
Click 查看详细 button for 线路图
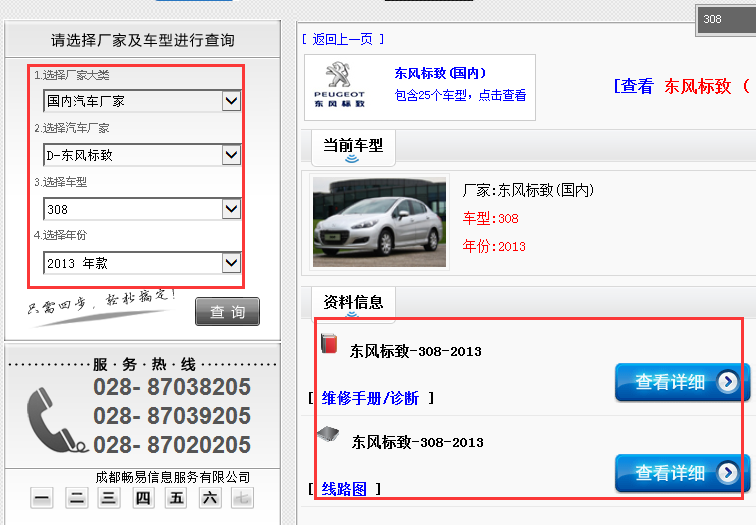pyautogui.click(x=682, y=472)
